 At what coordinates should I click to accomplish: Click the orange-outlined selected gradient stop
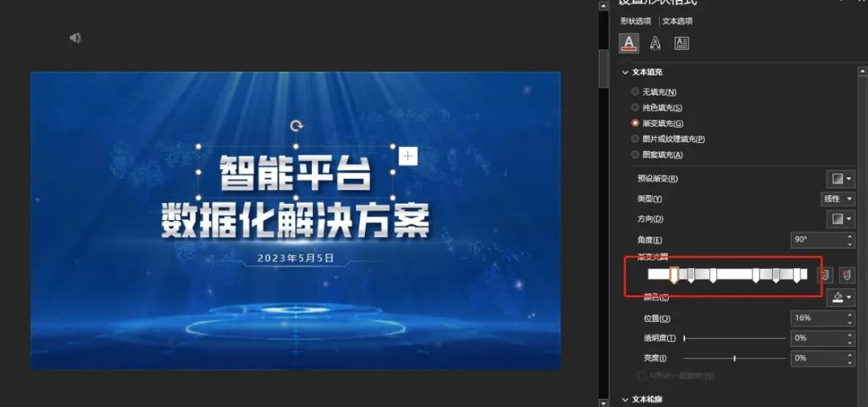(x=674, y=275)
